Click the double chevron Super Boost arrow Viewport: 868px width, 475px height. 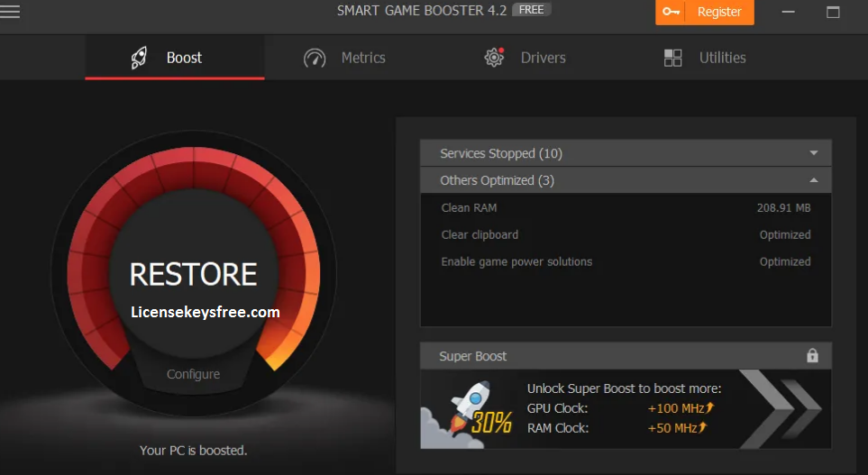pyautogui.click(x=781, y=408)
